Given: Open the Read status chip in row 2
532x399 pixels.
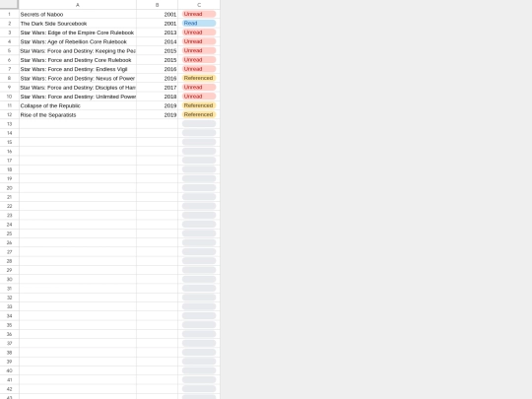Looking at the screenshot, I should [199, 24].
